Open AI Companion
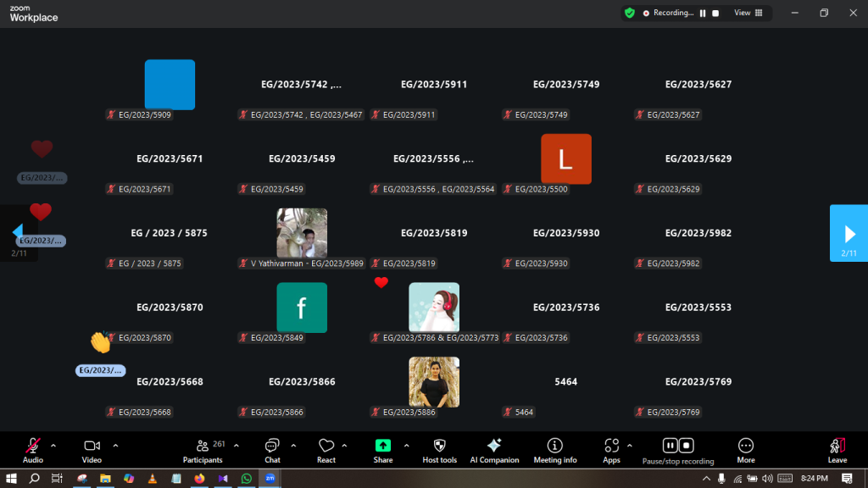 click(x=494, y=446)
